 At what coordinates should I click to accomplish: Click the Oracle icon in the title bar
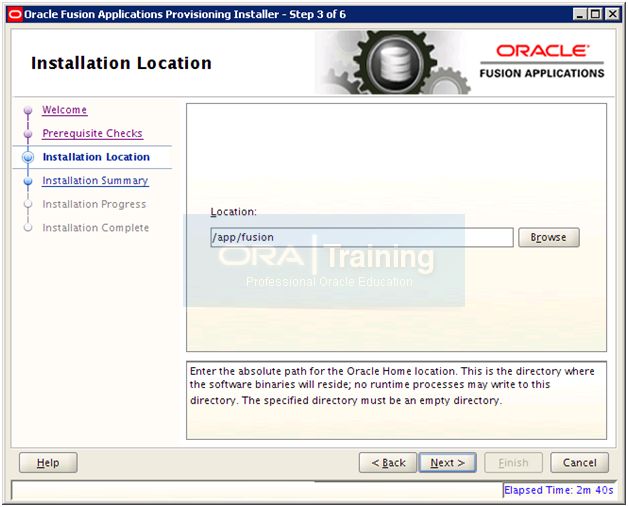point(15,14)
